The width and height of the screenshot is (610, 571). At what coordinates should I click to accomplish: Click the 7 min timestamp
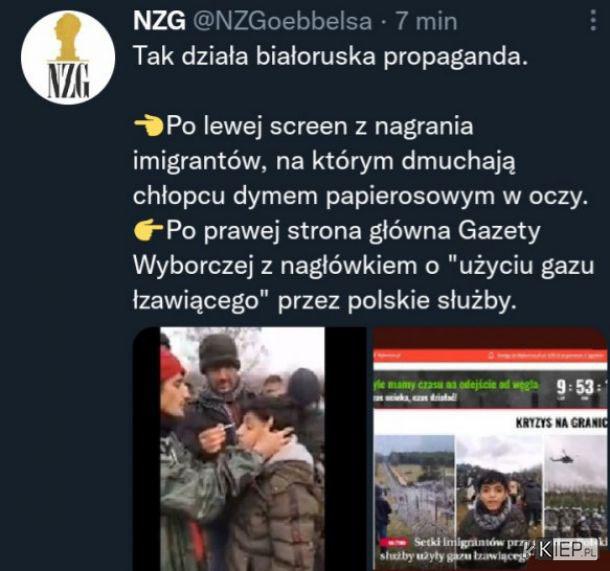tap(426, 21)
